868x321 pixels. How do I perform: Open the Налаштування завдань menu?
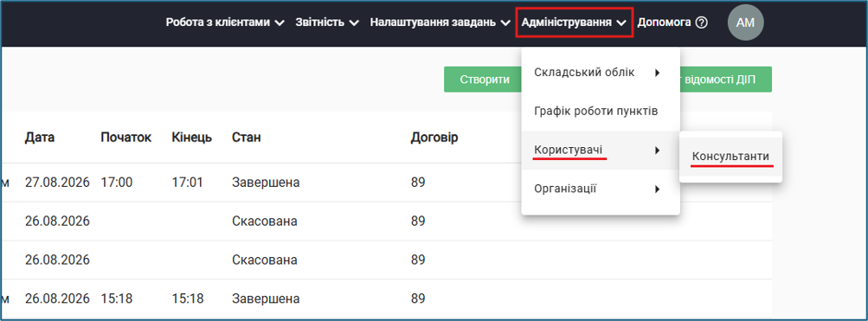point(440,22)
